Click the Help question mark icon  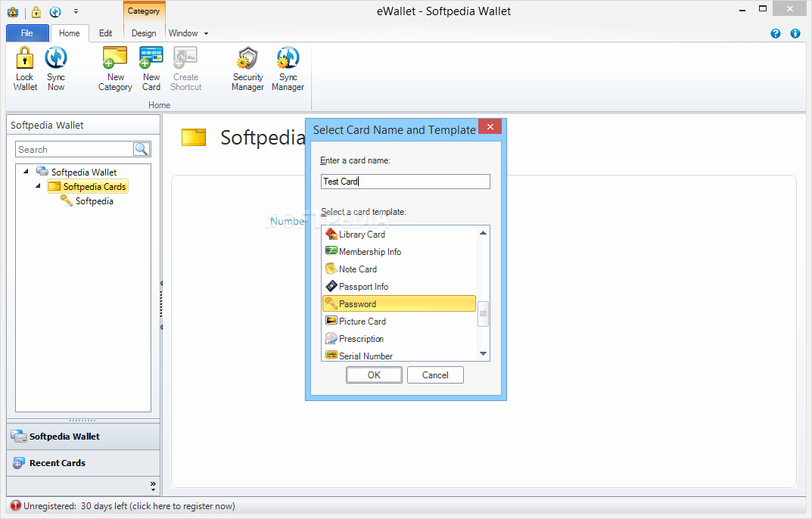tap(775, 34)
